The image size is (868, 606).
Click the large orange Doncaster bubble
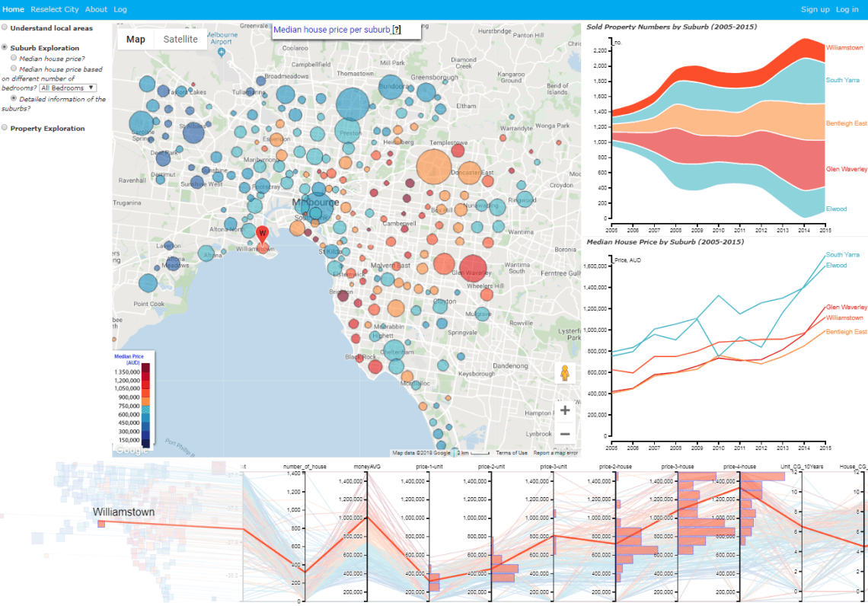[433, 167]
